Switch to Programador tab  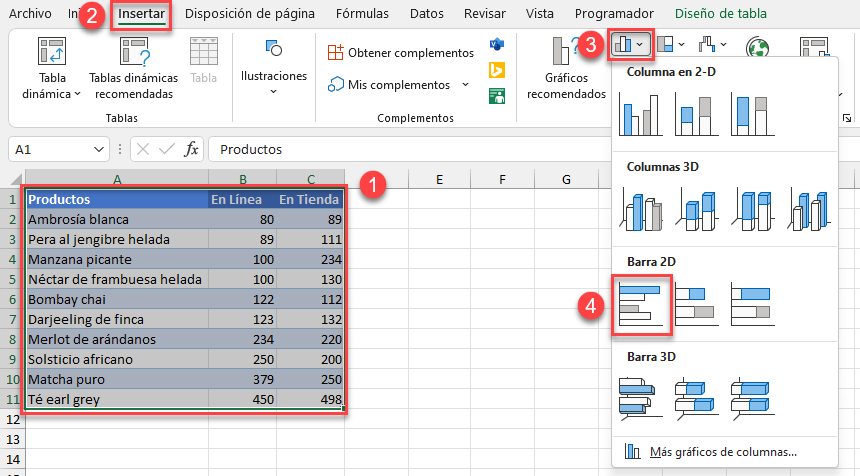point(614,13)
